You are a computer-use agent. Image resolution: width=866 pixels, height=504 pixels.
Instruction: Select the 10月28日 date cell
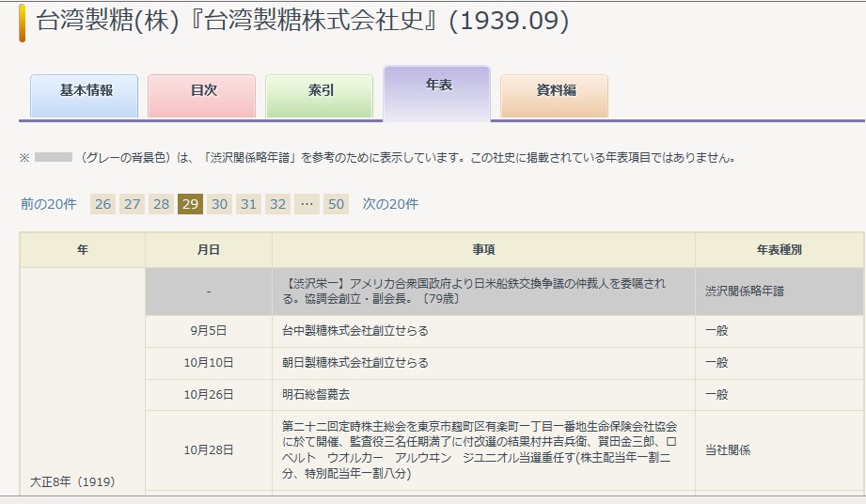[x=209, y=449]
